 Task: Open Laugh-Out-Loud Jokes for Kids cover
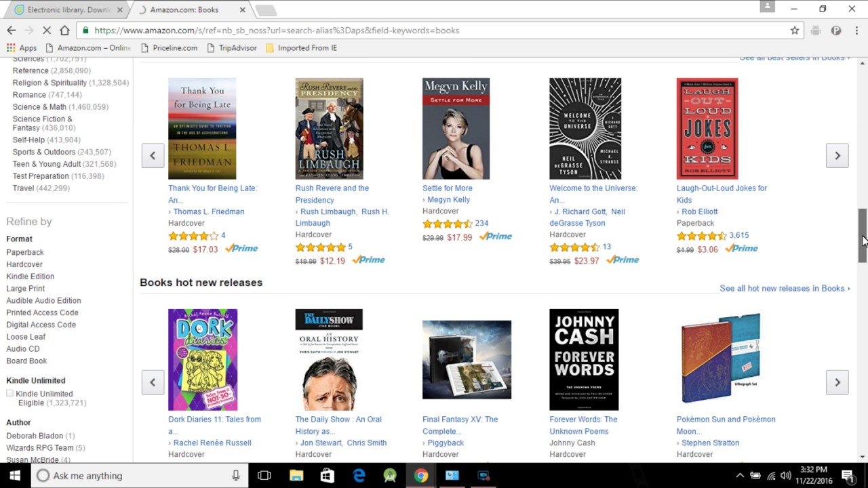click(707, 129)
